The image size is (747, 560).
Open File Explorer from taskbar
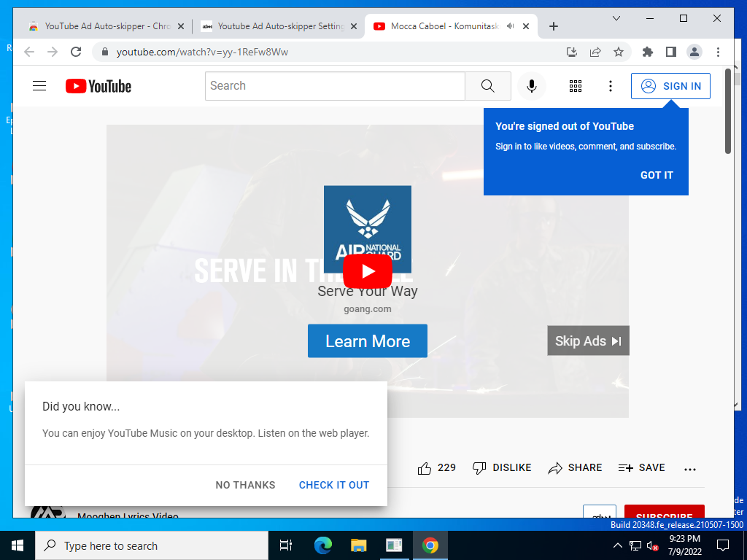(x=358, y=545)
